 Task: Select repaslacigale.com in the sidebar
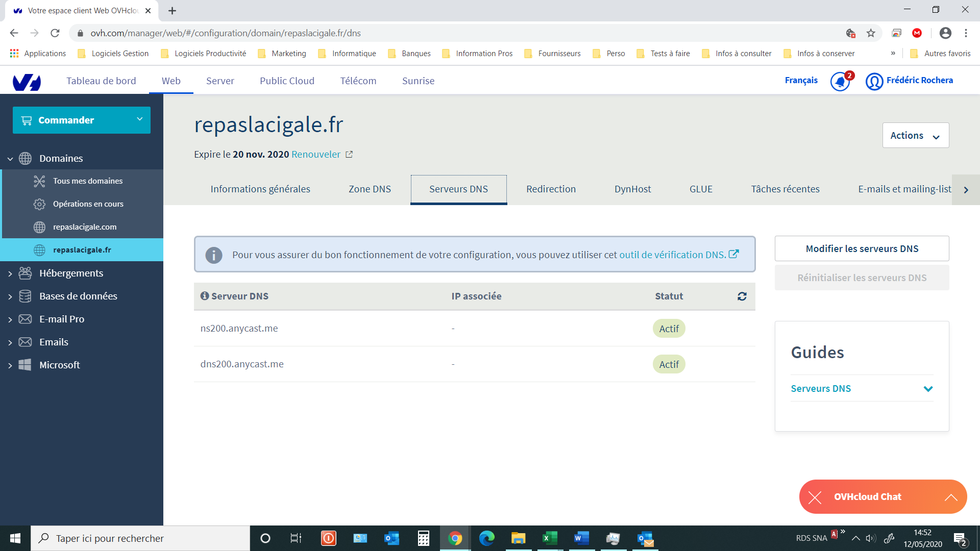(x=85, y=227)
